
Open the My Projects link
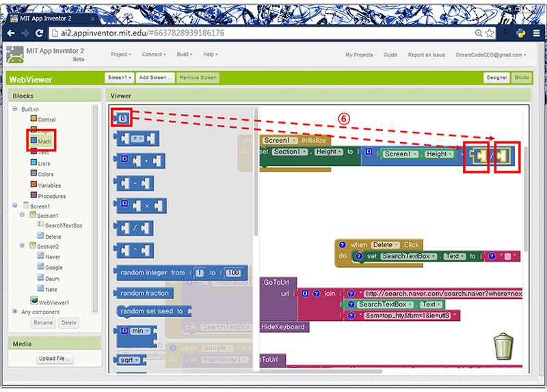point(359,55)
